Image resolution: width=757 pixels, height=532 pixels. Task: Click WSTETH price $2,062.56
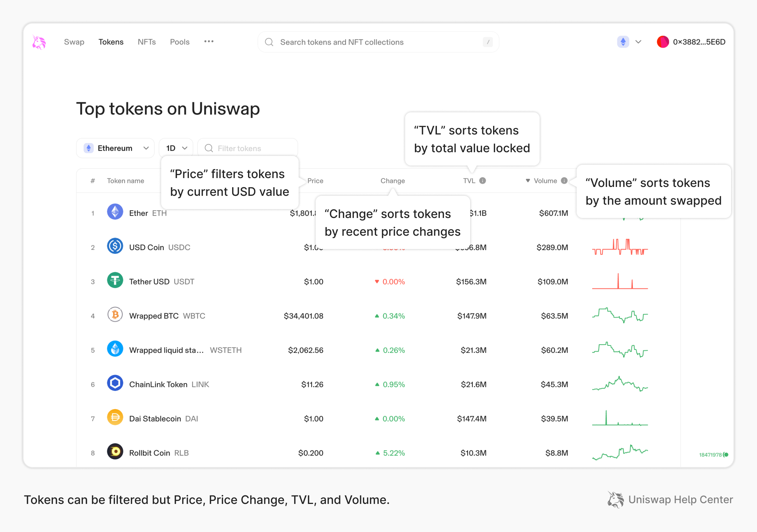click(306, 350)
